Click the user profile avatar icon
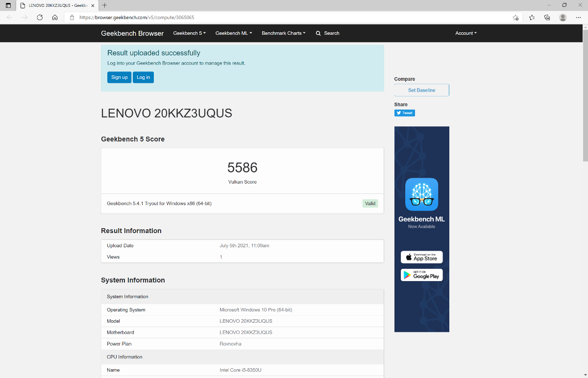This screenshot has height=378, width=588. pyautogui.click(x=563, y=17)
